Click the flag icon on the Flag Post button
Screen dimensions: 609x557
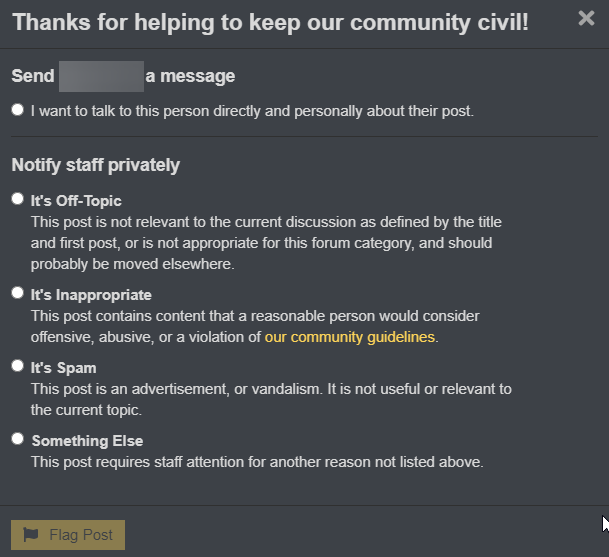click(31, 534)
